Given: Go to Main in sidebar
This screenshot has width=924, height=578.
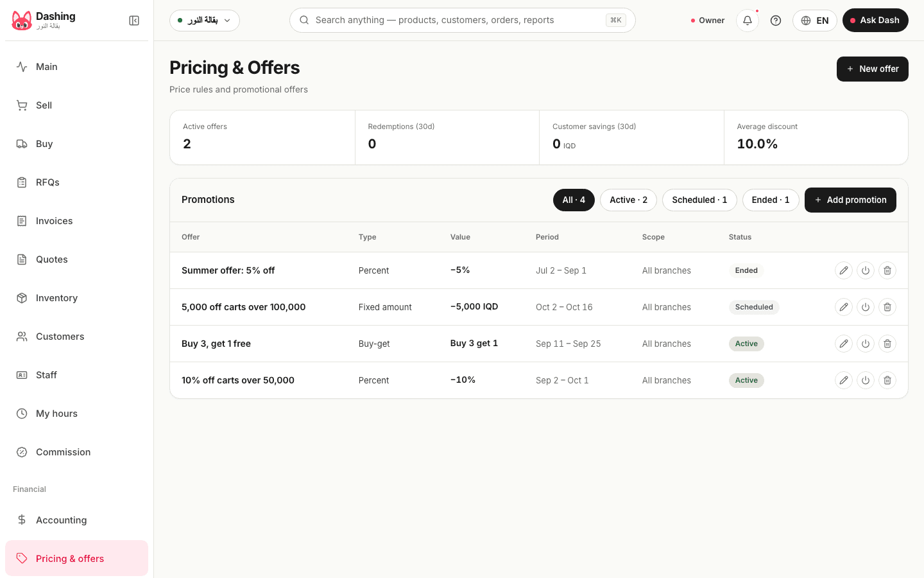Looking at the screenshot, I should click(x=76, y=67).
